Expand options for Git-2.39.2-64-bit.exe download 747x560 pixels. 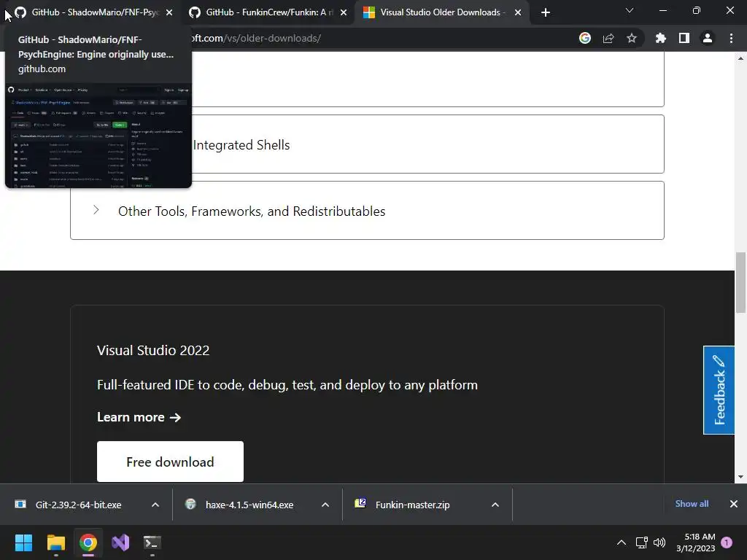coord(155,505)
